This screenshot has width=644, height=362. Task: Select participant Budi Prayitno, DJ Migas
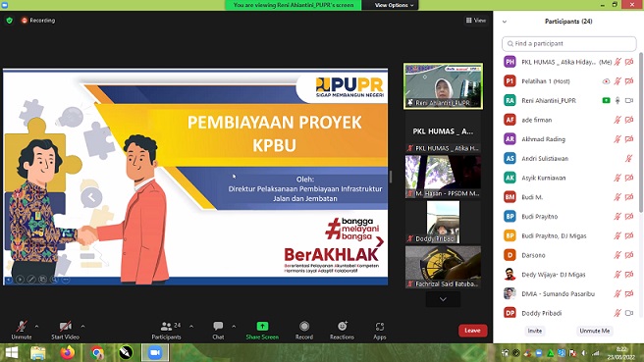click(568, 236)
